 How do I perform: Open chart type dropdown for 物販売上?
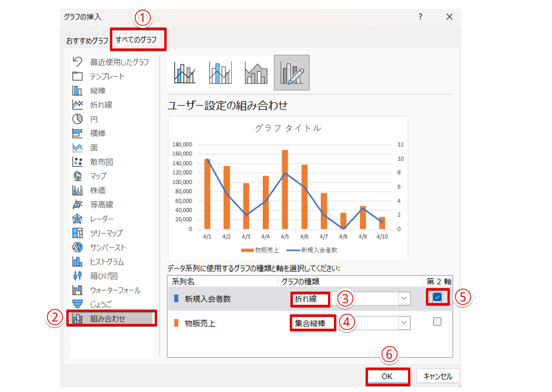click(404, 323)
